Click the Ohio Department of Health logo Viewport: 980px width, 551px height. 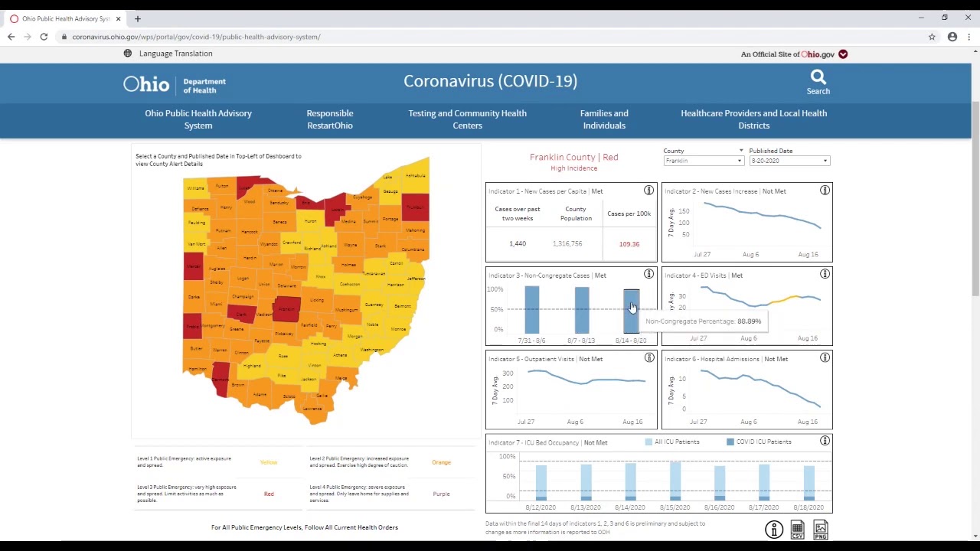click(x=175, y=84)
